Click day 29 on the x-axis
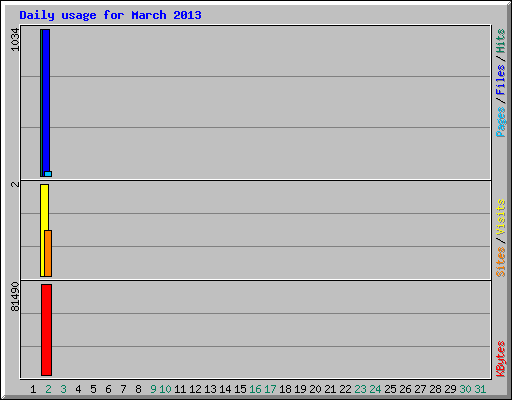512x400 pixels. [450, 389]
